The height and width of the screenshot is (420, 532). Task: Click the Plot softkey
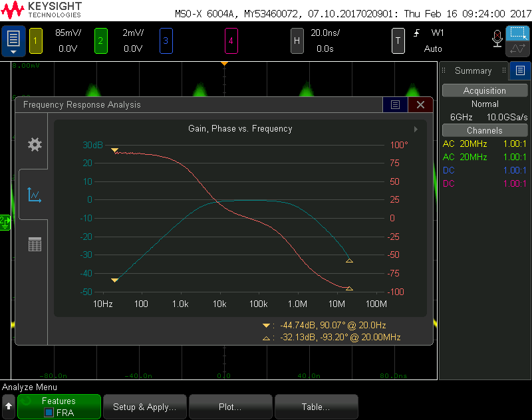(230, 406)
